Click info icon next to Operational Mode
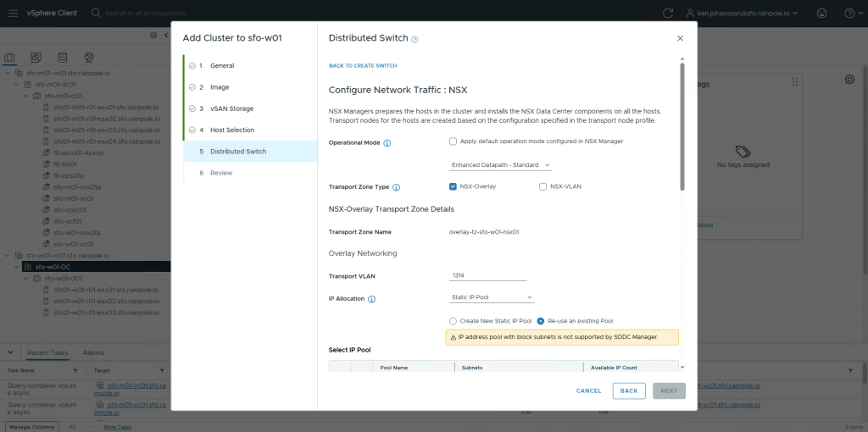The width and height of the screenshot is (868, 432). point(387,143)
